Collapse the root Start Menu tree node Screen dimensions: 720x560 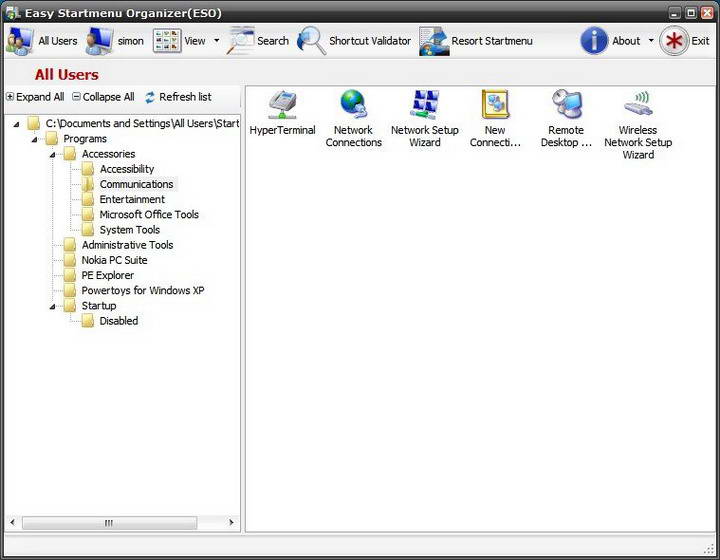coord(17,124)
